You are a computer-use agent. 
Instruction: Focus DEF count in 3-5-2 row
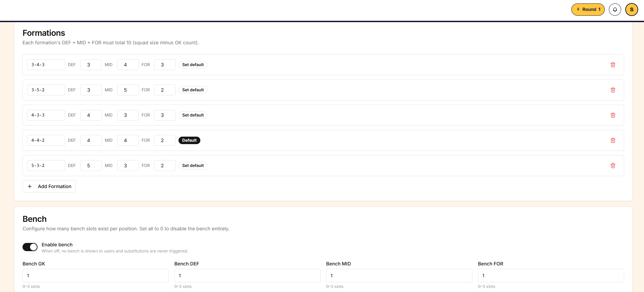pyautogui.click(x=91, y=90)
